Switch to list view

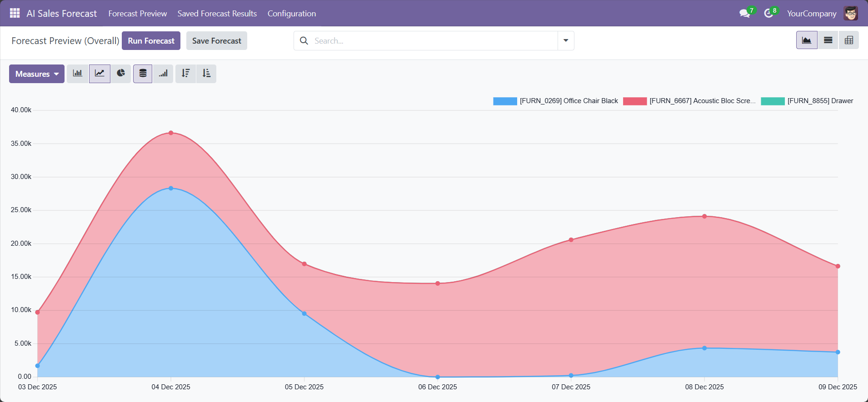[828, 40]
